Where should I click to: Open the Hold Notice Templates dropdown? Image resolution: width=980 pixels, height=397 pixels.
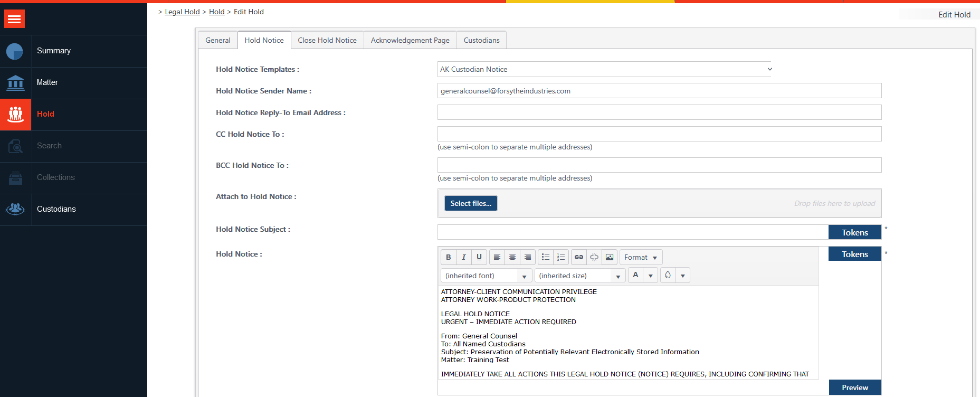click(x=604, y=69)
